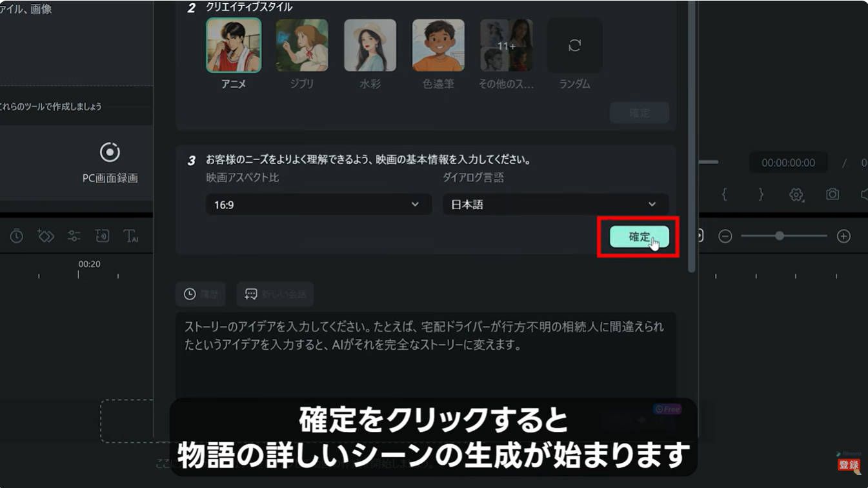Screen dimensions: 868x488
Task: Open the preview settings gear icon
Action: point(796,194)
